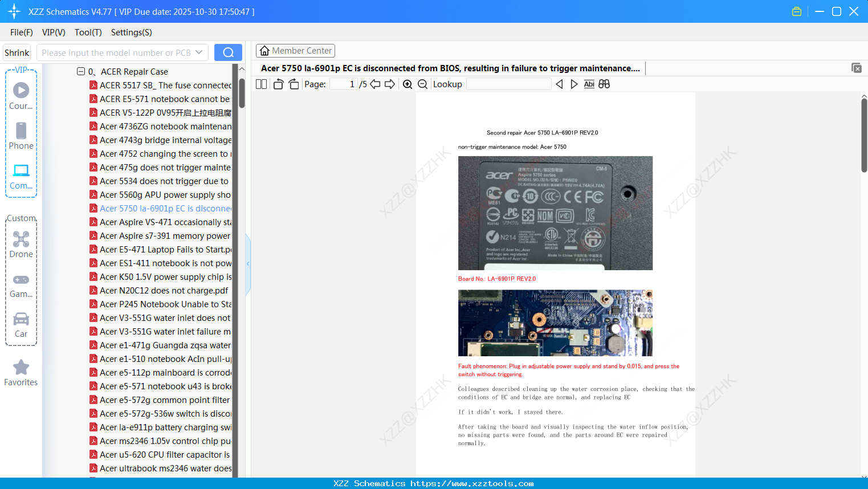Toggle the Abi match-case option
868x489 pixels.
tap(589, 84)
